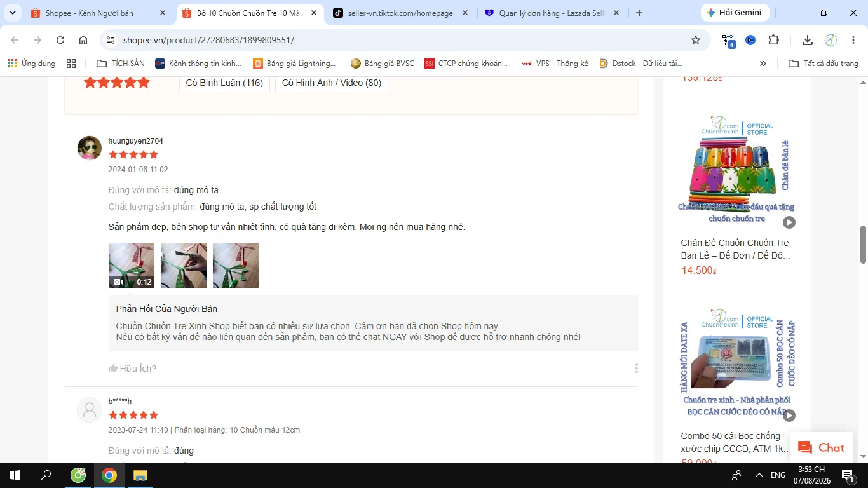
Task: Switch to the seller-vn.tiktok.com tab
Action: pos(400,13)
